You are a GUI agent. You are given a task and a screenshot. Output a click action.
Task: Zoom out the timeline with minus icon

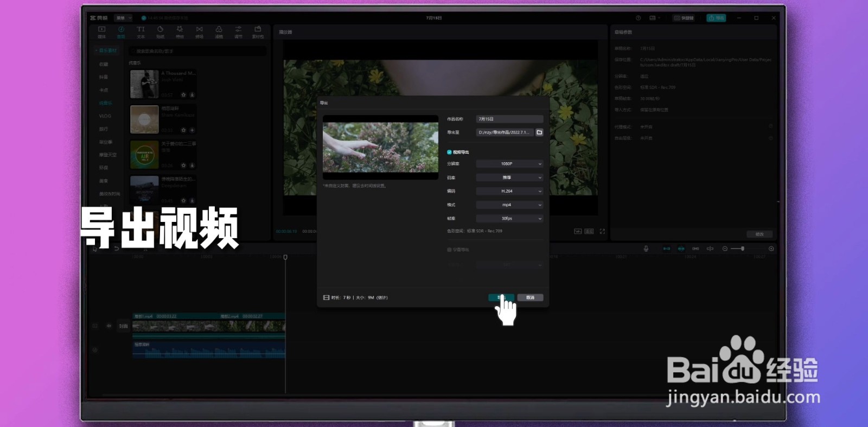point(725,248)
